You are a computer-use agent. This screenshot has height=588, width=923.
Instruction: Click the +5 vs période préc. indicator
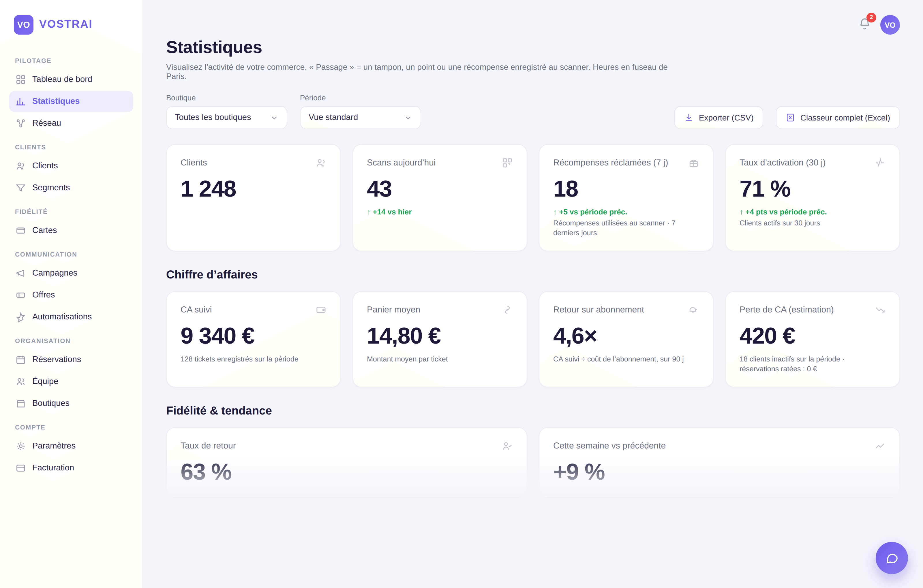(x=590, y=212)
